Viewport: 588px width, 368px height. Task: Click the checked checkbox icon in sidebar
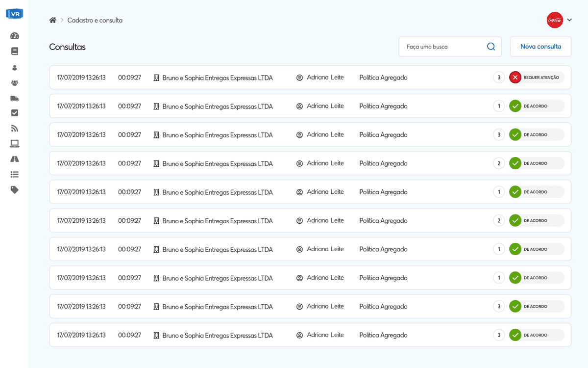[14, 113]
